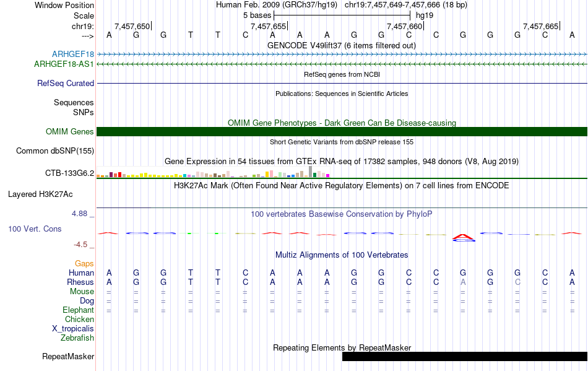Open Short Genetic Variants dbSNP 155 title

(342, 142)
